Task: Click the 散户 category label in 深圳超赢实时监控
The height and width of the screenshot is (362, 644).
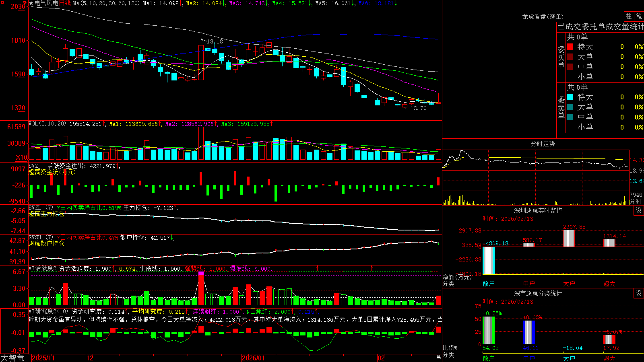Action: 489,284
